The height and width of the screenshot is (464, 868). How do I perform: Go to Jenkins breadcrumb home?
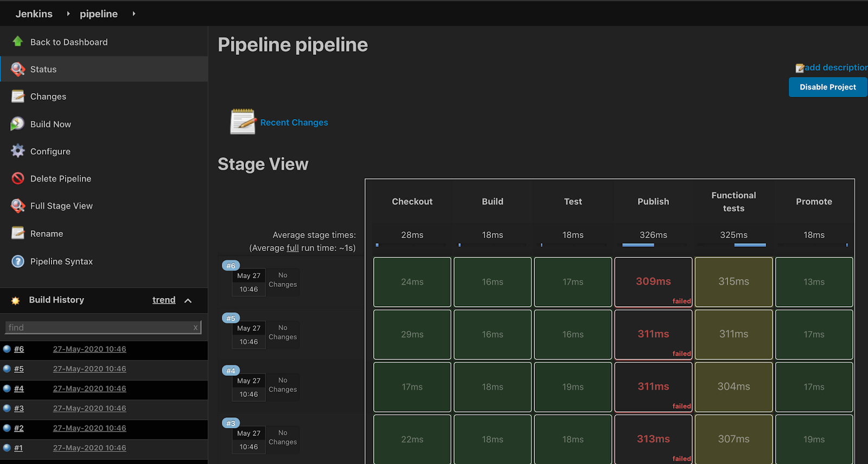34,14
